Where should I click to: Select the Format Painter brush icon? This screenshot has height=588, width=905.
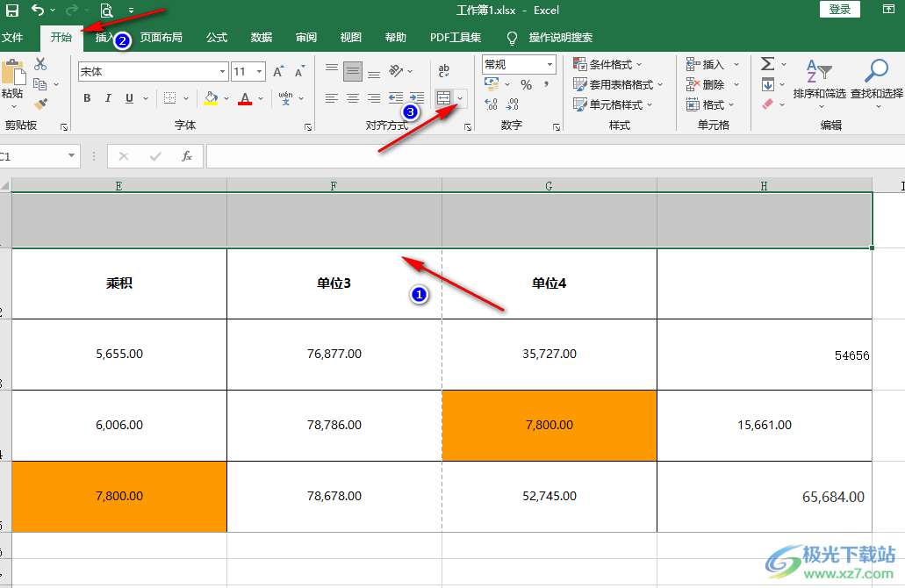40,104
